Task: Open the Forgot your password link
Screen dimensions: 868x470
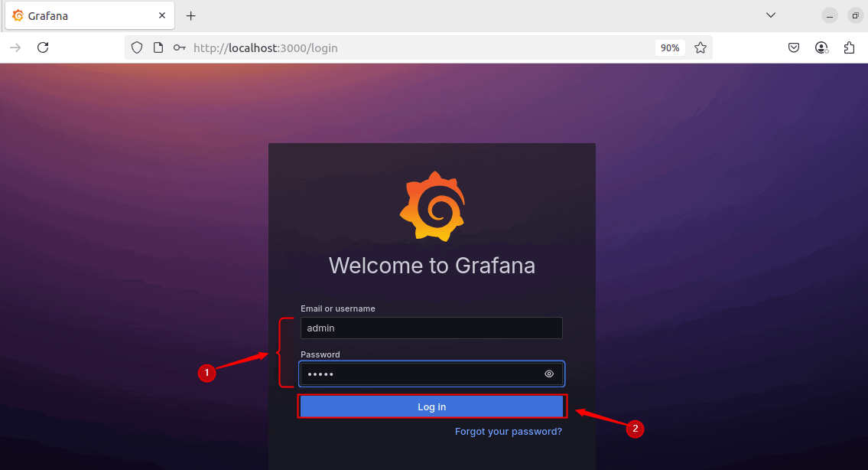Action: 508,432
